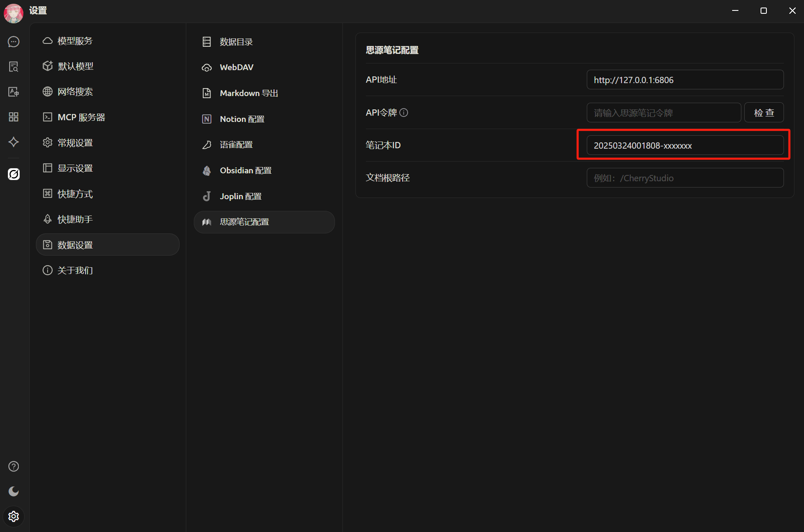Open 模型服务 settings section
The image size is (804, 532).
coord(75,41)
